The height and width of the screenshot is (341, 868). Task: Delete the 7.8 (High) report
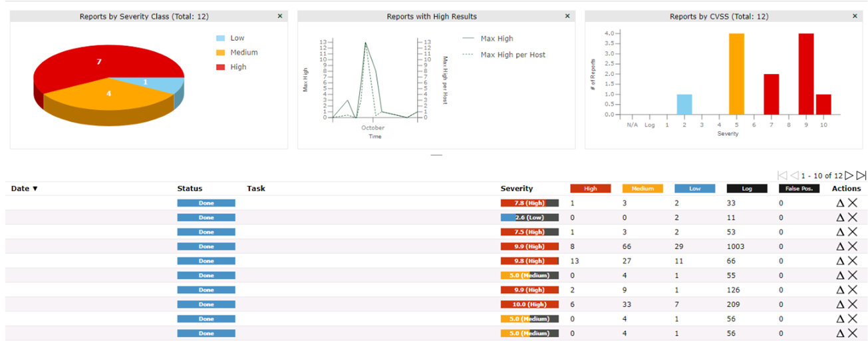(852, 203)
